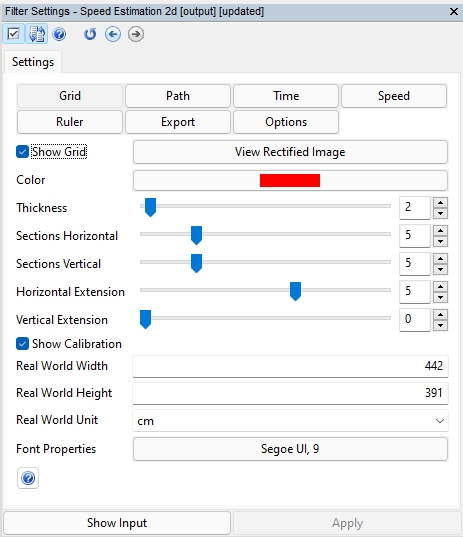Screen dimensions: 463x537
Task: Open the Real World Unit dropdown
Action: tap(290, 421)
